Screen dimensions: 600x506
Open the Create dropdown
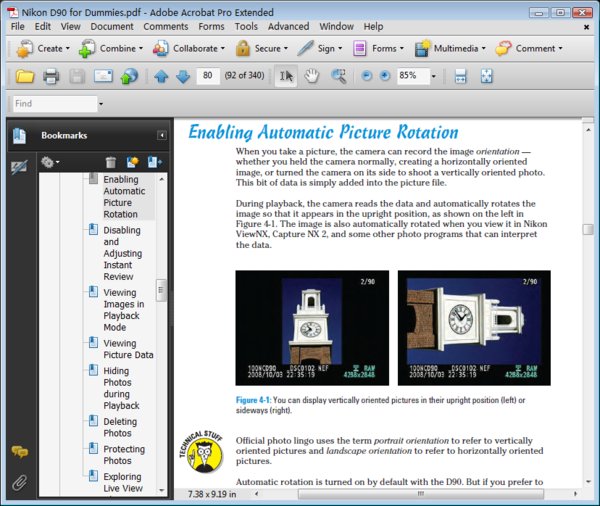(43, 49)
